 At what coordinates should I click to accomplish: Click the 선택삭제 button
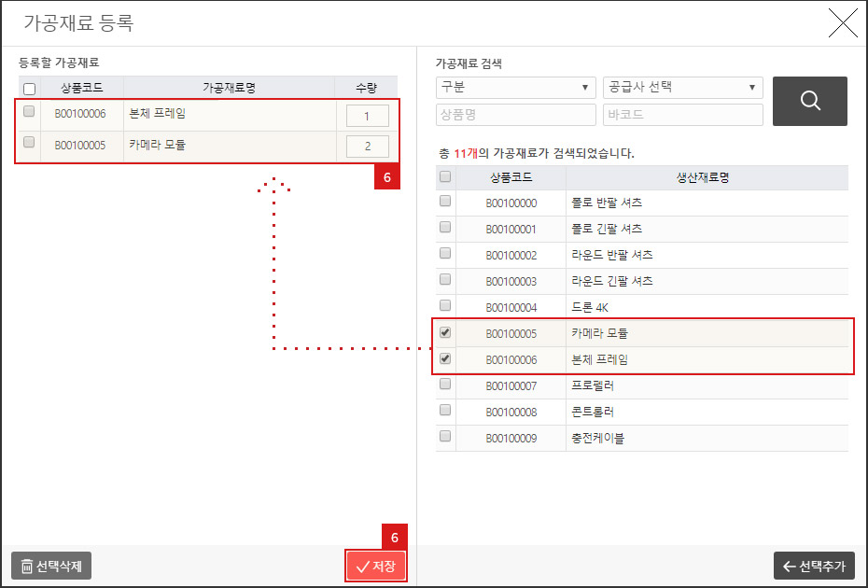coord(50,566)
